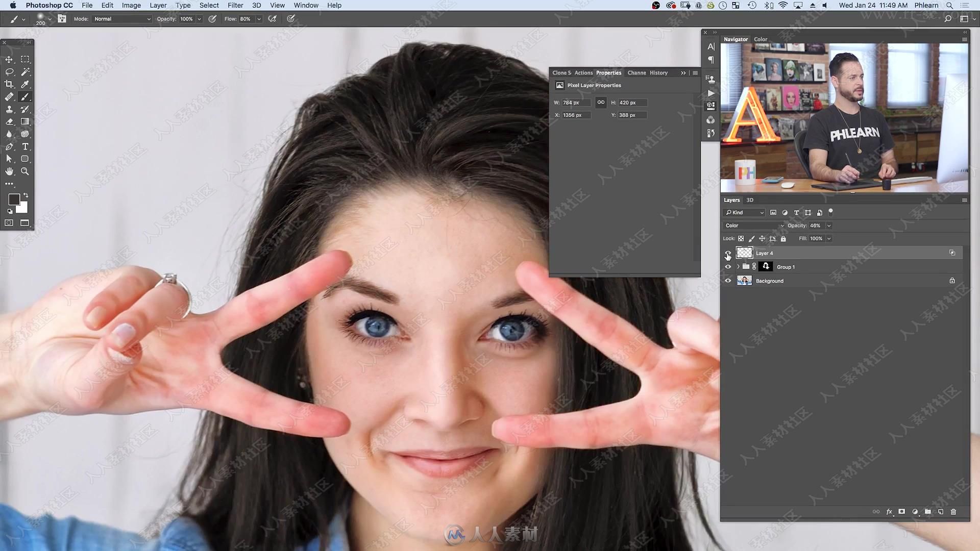
Task: Toggle visibility of Layer 4
Action: point(727,253)
